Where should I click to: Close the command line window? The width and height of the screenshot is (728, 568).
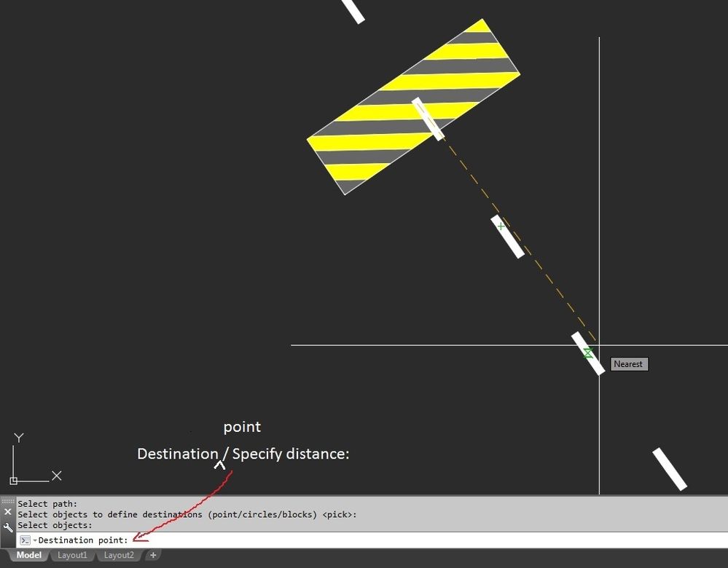point(7,512)
